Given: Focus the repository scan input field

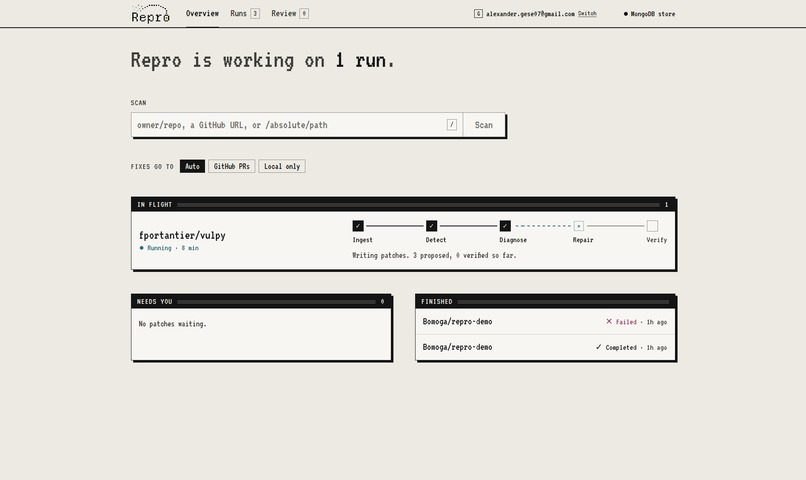Looking at the screenshot, I should [x=297, y=125].
